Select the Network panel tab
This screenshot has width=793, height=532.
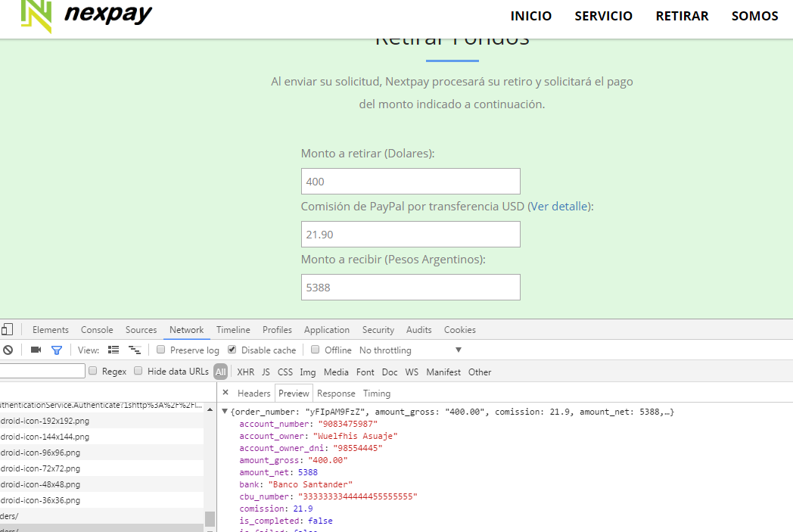pos(187,330)
